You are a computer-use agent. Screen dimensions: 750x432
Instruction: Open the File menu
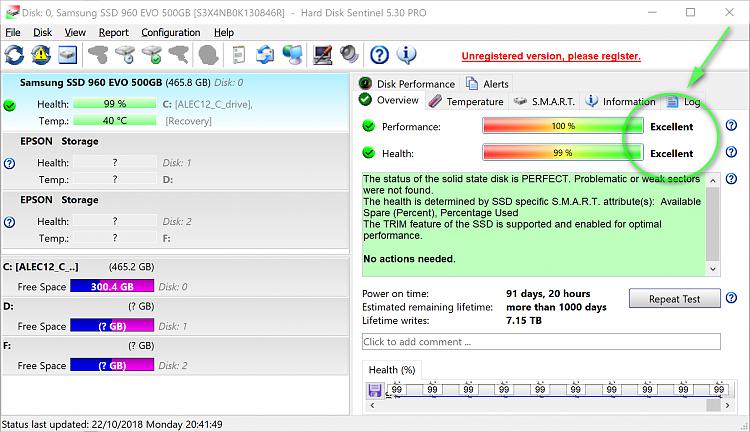tap(12, 33)
